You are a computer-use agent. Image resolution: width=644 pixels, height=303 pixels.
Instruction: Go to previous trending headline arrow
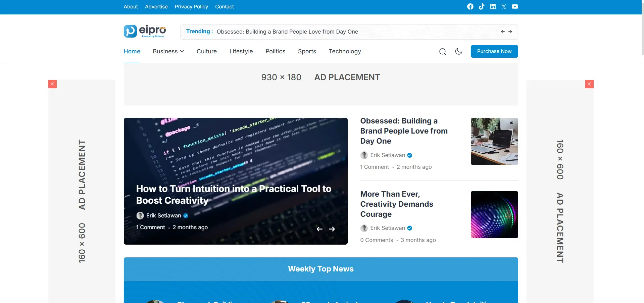click(x=503, y=32)
